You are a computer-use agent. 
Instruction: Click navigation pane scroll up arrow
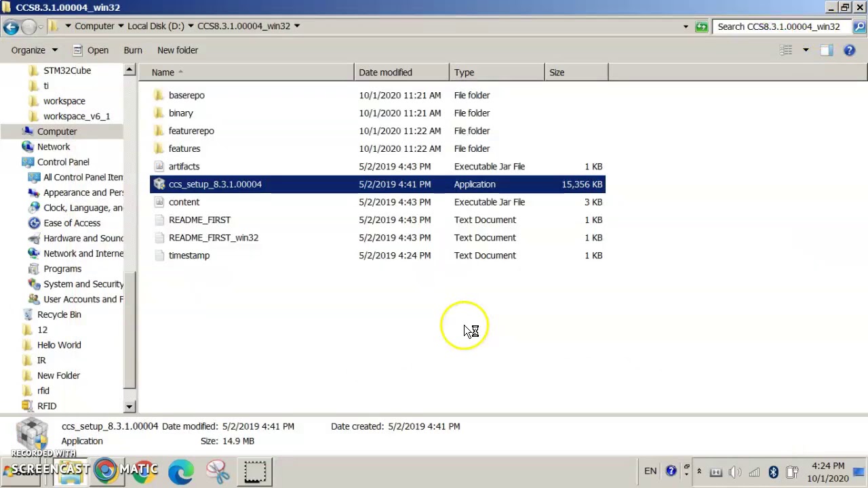tap(130, 70)
